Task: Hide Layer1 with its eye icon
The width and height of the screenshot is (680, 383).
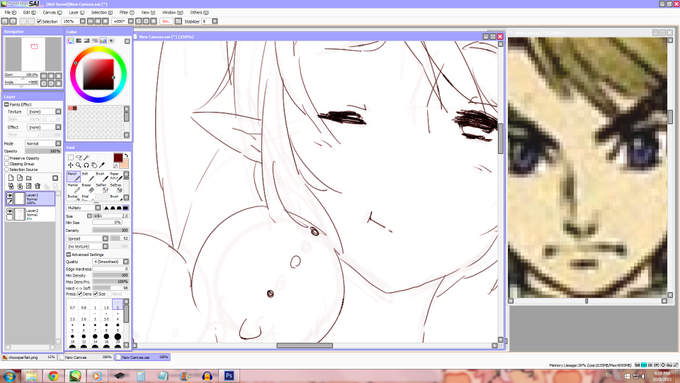Action: click(x=10, y=196)
